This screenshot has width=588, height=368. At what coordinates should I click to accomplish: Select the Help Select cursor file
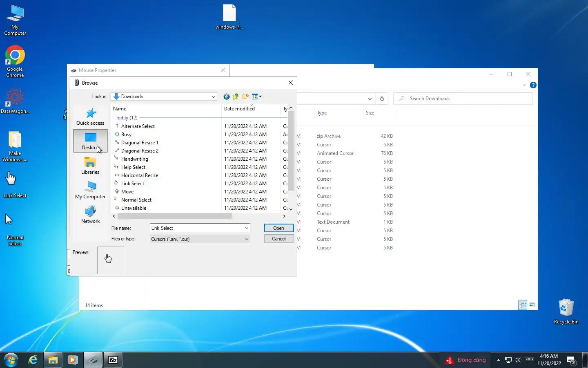pos(133,167)
